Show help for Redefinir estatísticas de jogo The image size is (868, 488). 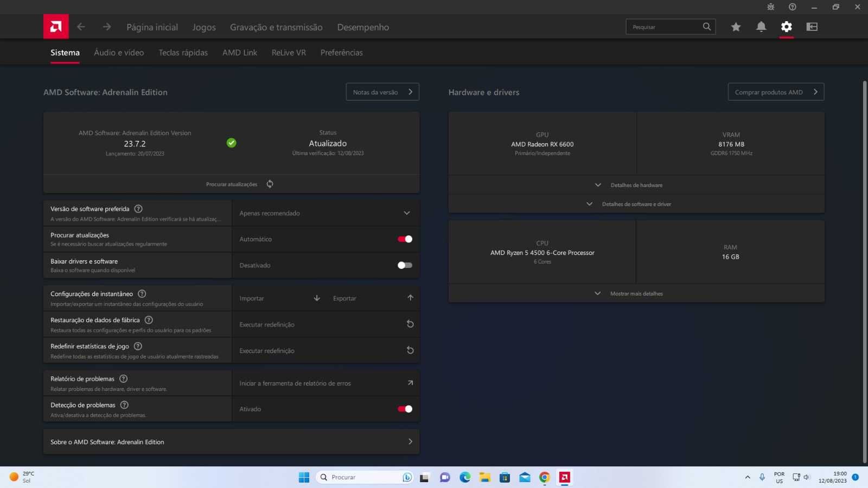click(x=138, y=346)
